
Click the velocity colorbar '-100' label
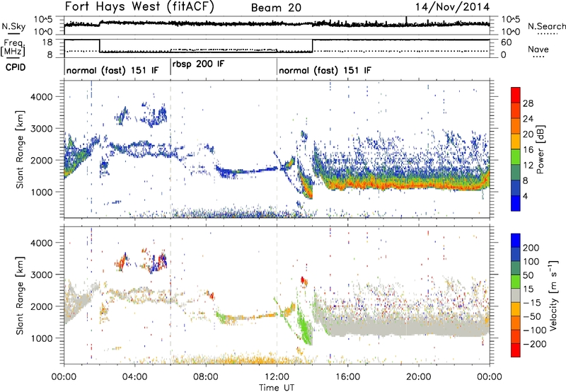pyautogui.click(x=535, y=330)
